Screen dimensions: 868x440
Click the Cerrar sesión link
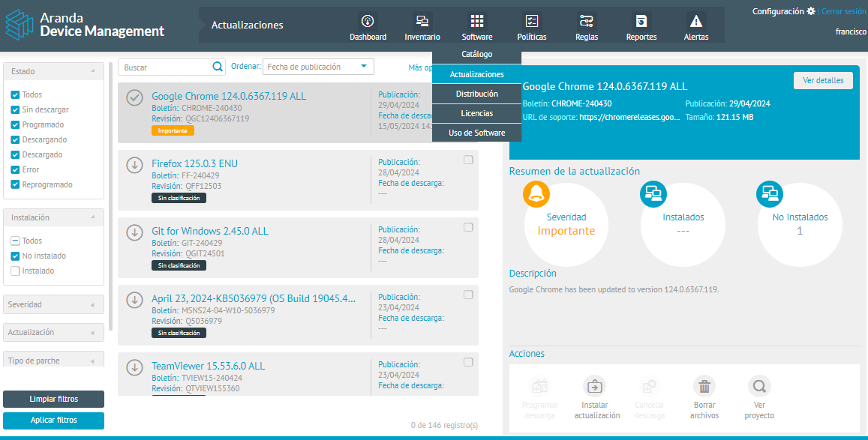pyautogui.click(x=844, y=11)
